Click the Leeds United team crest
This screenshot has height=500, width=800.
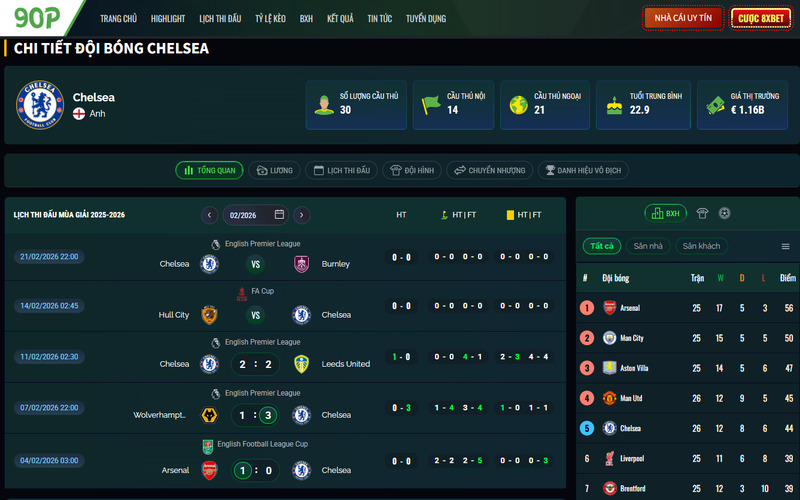(x=301, y=364)
